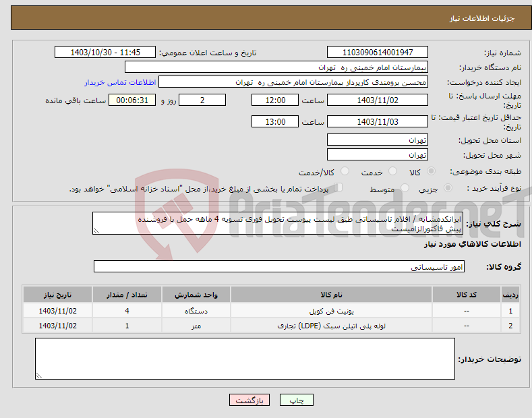The height and width of the screenshot is (418, 532).
Task: Click the request creator name field
Action: [293, 82]
